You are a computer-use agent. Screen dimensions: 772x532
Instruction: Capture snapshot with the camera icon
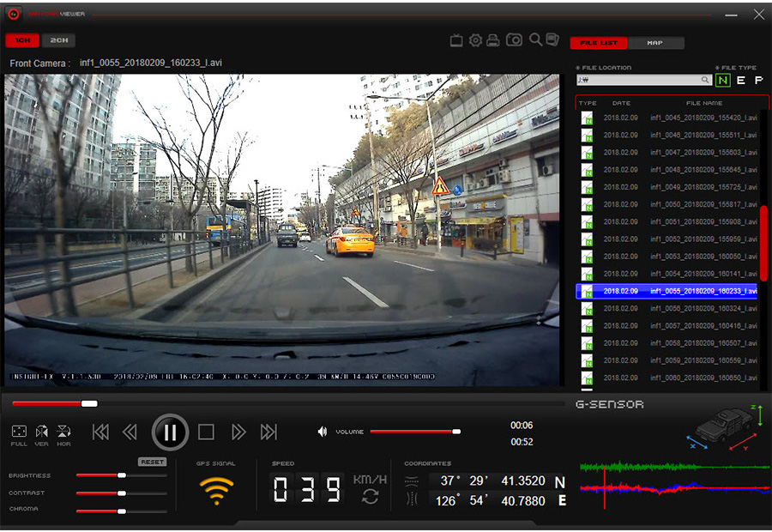point(514,40)
